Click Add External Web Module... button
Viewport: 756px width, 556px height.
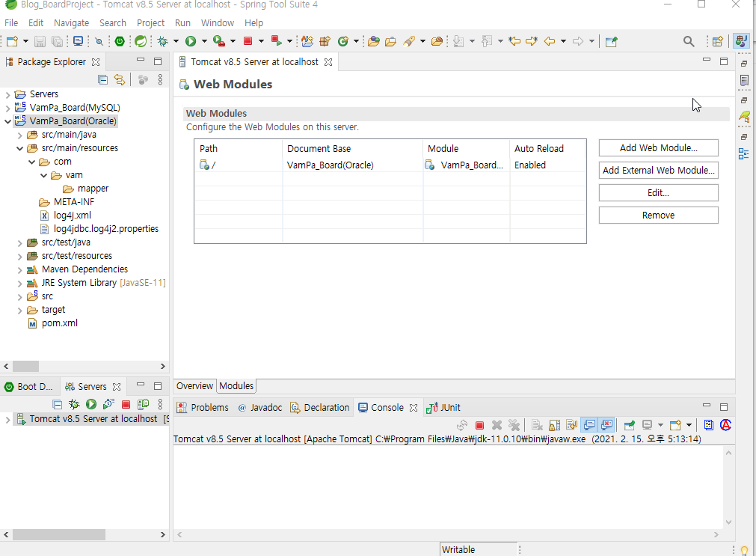point(658,170)
